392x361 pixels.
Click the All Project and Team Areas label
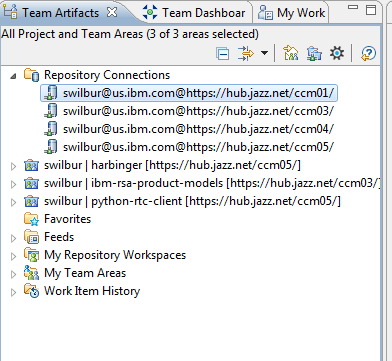coord(130,34)
